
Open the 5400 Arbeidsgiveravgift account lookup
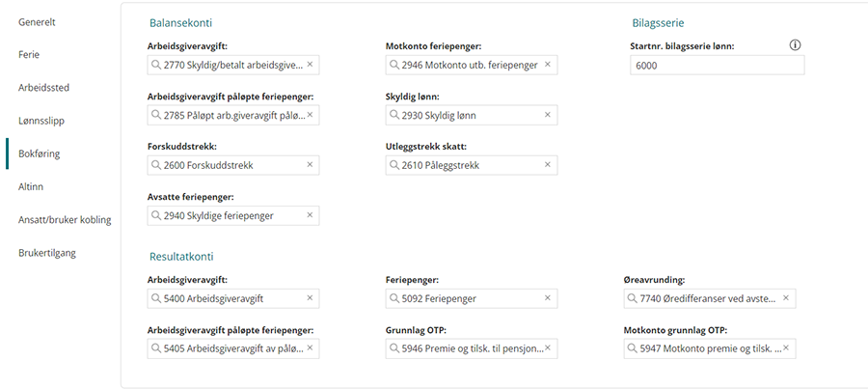pyautogui.click(x=233, y=298)
